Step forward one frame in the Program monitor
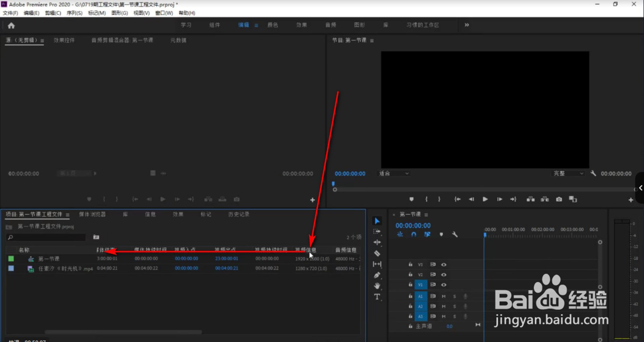Screen dimensions: 644x342 point(500,199)
